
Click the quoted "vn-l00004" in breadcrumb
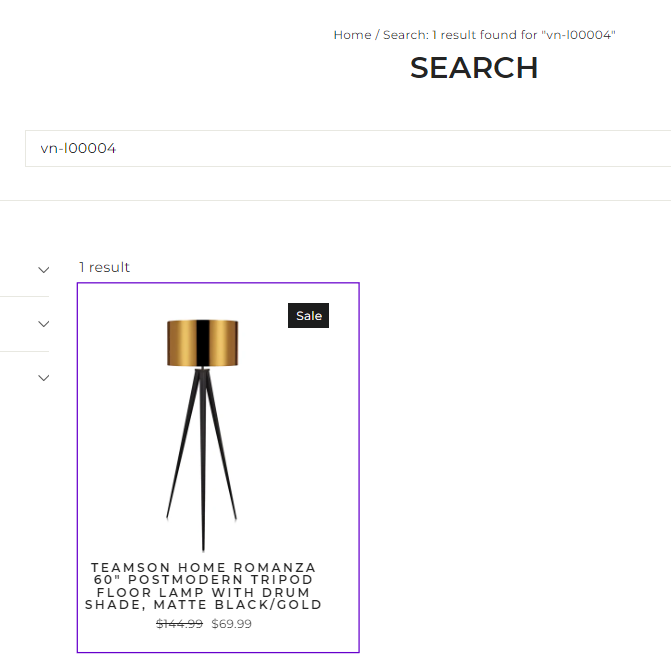[x=578, y=35]
